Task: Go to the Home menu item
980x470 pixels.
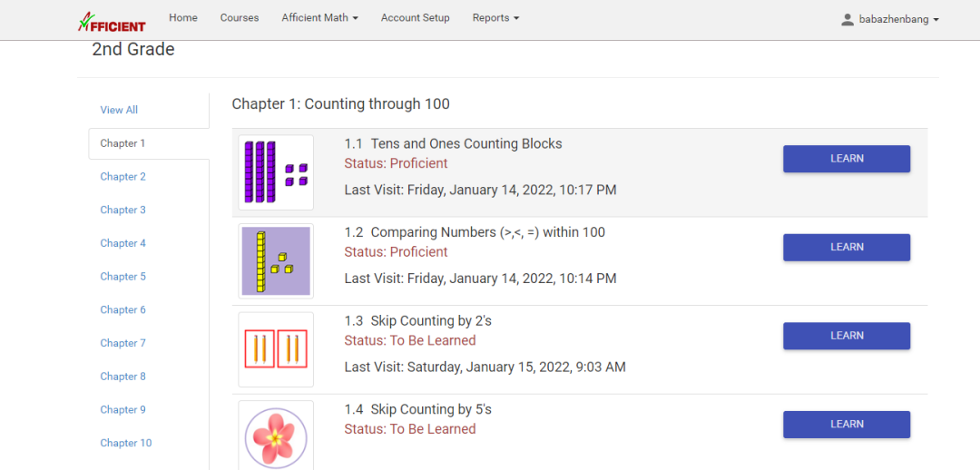Action: [183, 17]
